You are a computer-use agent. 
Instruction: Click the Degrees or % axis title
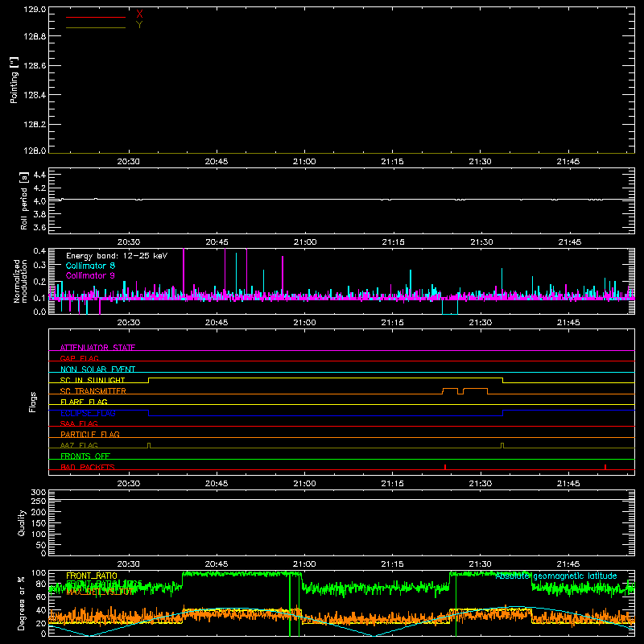22,603
